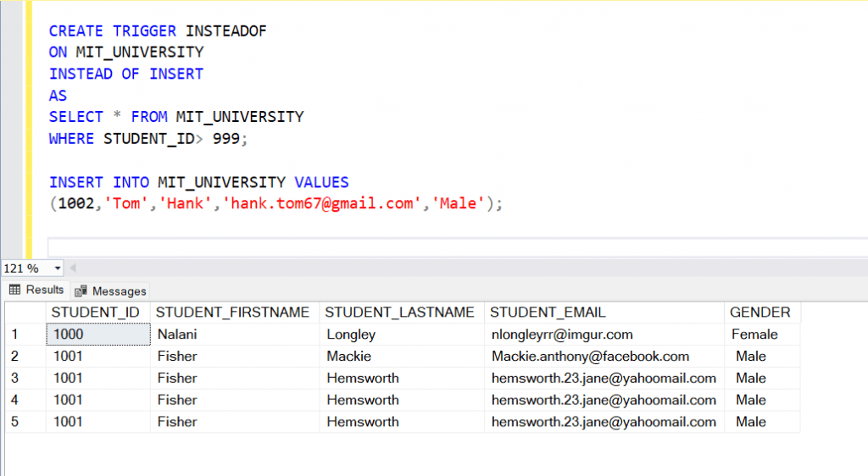
Task: Click the nlongleyrr@imgur.com email cell
Action: tap(604, 335)
